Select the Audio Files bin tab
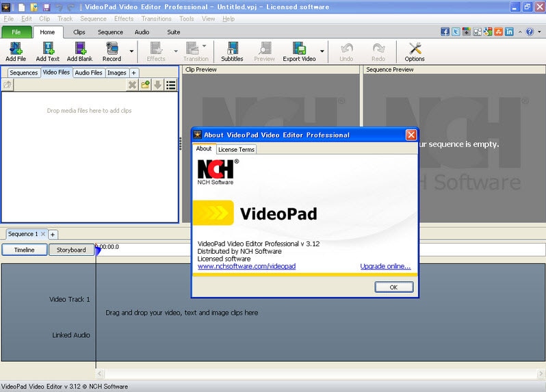This screenshot has height=392, width=546. coord(88,73)
